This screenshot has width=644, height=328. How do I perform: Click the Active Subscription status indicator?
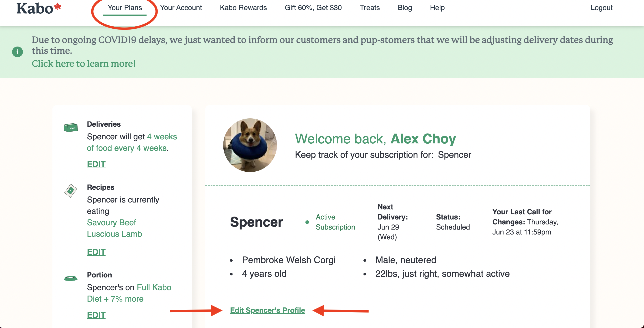point(335,222)
